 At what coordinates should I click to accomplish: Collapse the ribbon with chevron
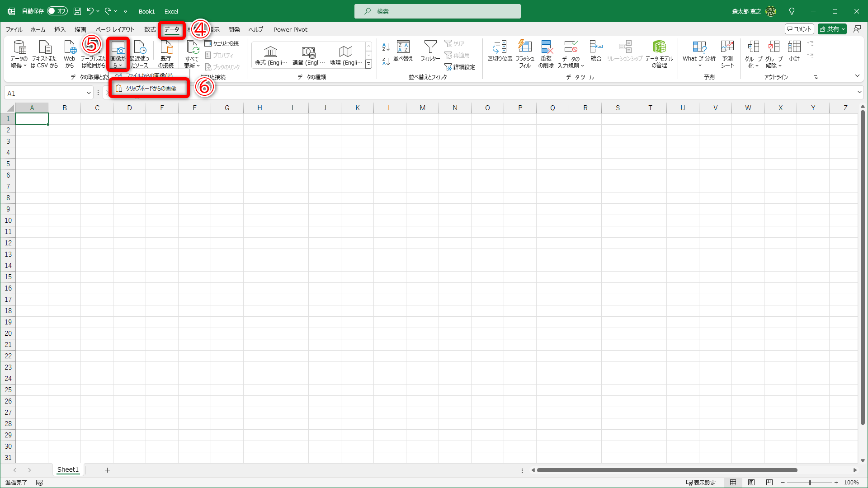tap(857, 76)
